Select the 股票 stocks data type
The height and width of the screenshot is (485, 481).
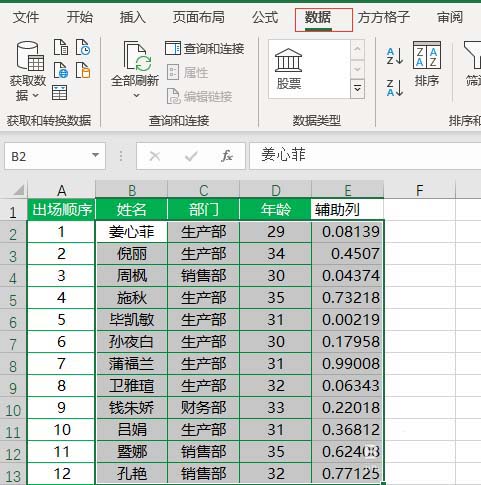click(288, 69)
